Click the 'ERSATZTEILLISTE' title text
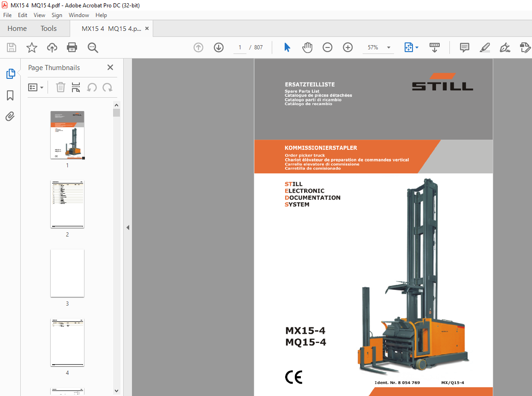This screenshot has height=396, width=532. pyautogui.click(x=310, y=84)
